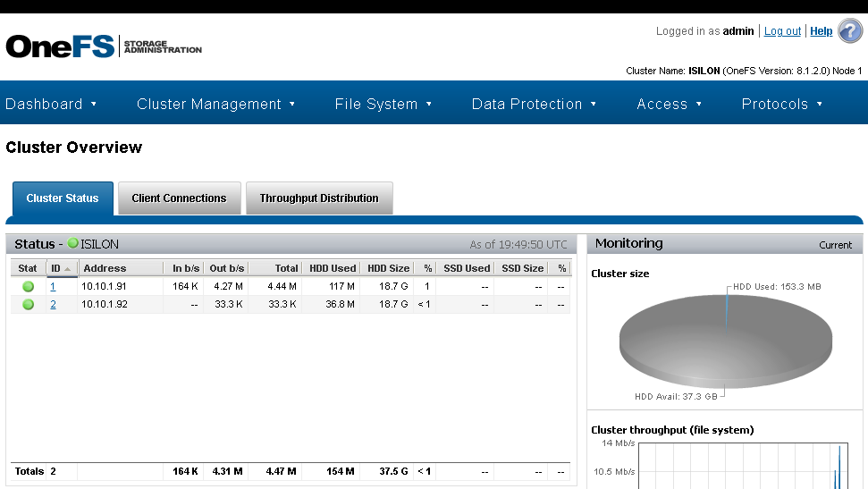Expand the Cluster Management dropdown arrow

coord(292,104)
